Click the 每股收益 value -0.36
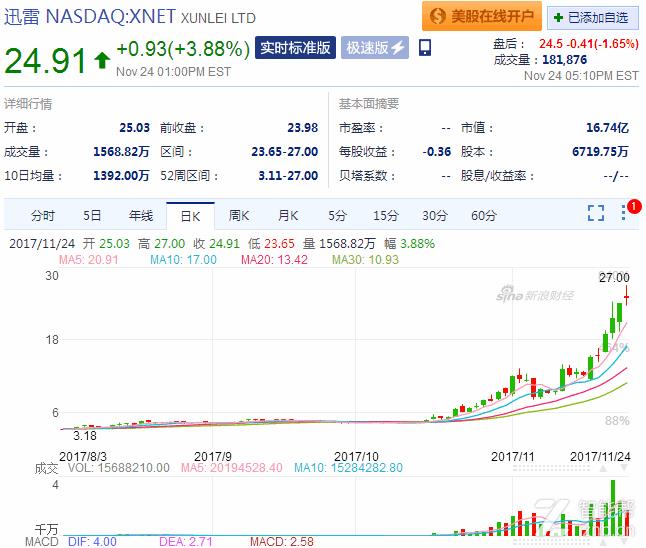Screen dimensions: 646x548 pos(437,152)
